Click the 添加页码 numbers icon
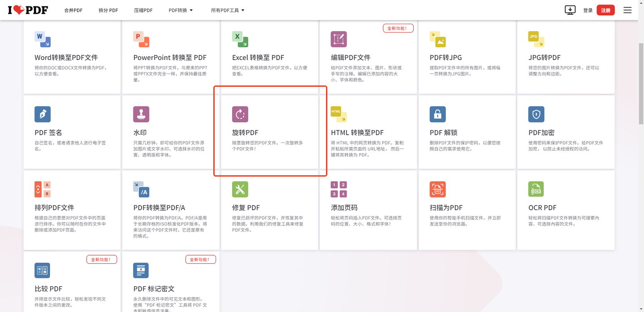The height and width of the screenshot is (312, 644). coord(339,190)
